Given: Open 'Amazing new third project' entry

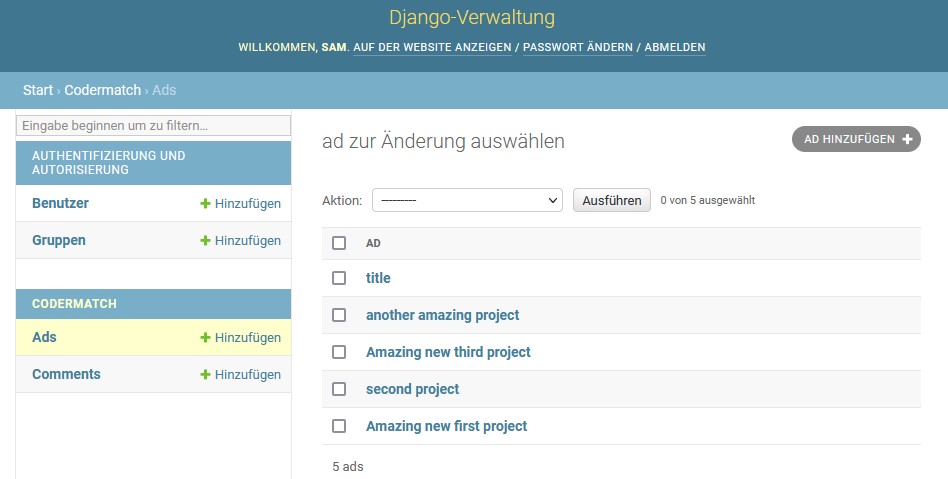Looking at the screenshot, I should pos(448,352).
